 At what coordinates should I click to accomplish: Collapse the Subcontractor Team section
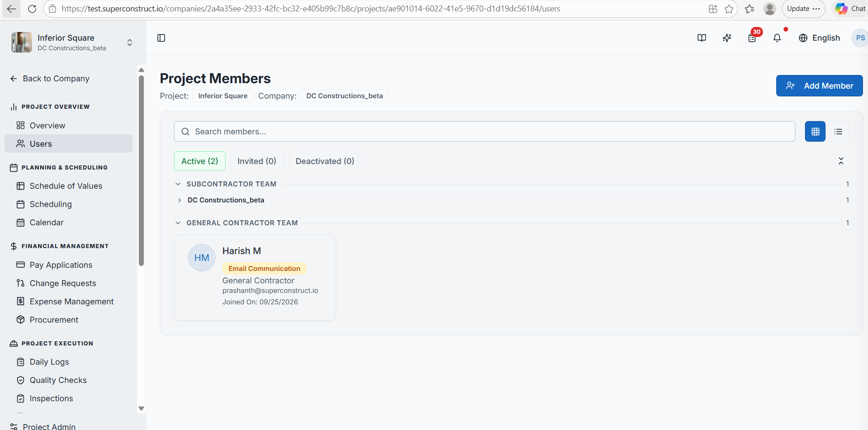(x=178, y=184)
